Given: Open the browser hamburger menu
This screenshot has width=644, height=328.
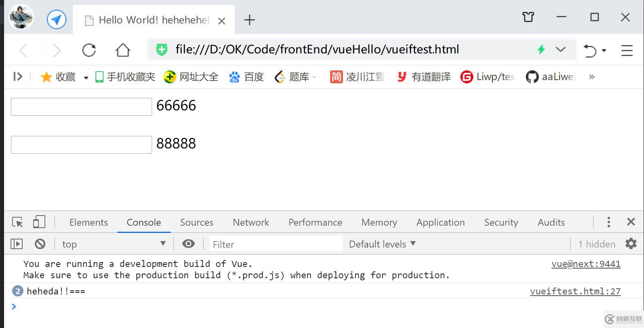Looking at the screenshot, I should click(x=627, y=50).
